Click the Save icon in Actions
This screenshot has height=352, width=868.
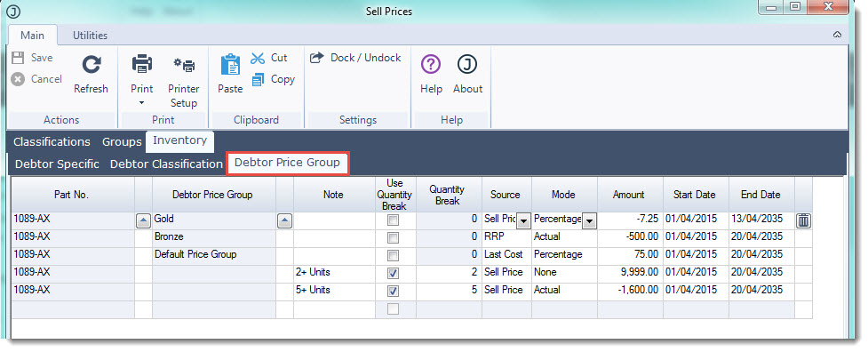[x=19, y=58]
